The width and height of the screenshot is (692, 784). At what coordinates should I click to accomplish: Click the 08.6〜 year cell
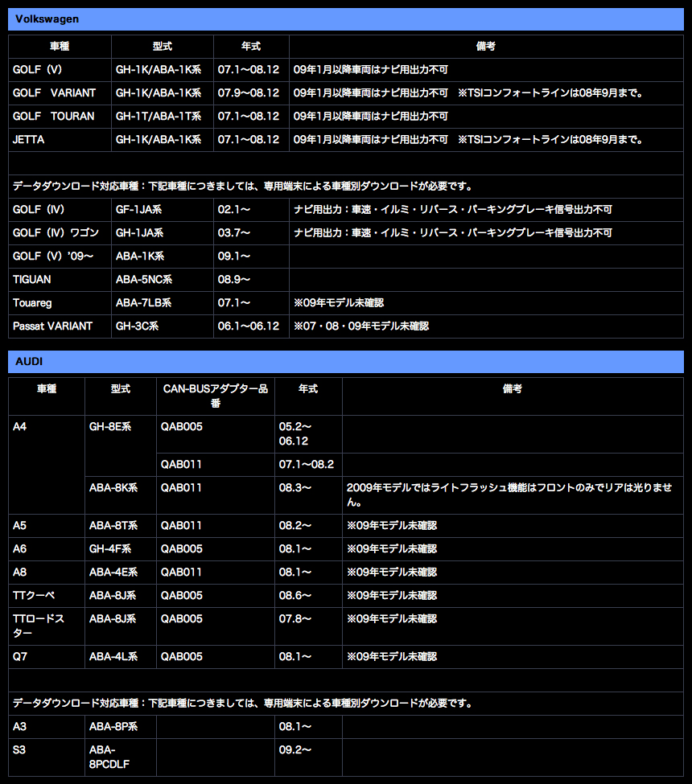[x=308, y=596]
